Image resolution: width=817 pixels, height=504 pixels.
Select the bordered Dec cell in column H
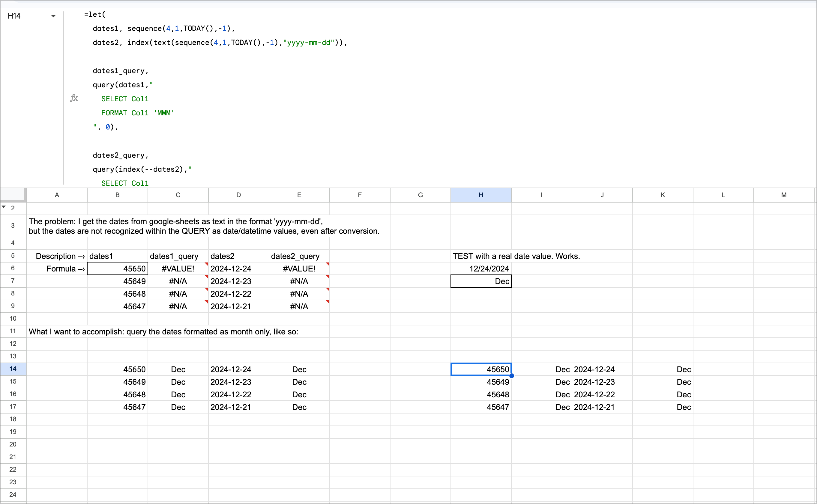coord(481,281)
